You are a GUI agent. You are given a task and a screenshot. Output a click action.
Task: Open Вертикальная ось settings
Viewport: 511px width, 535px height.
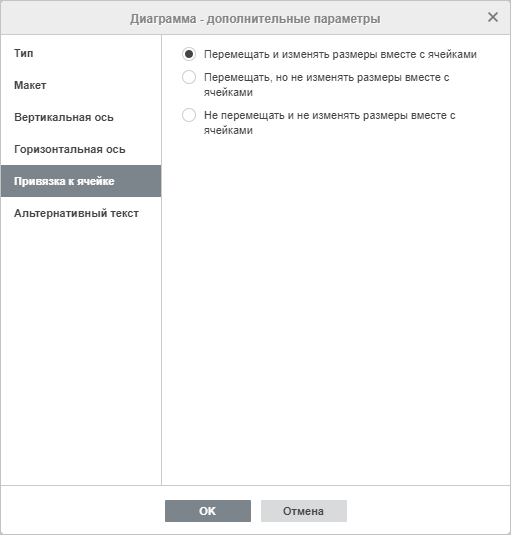81,117
